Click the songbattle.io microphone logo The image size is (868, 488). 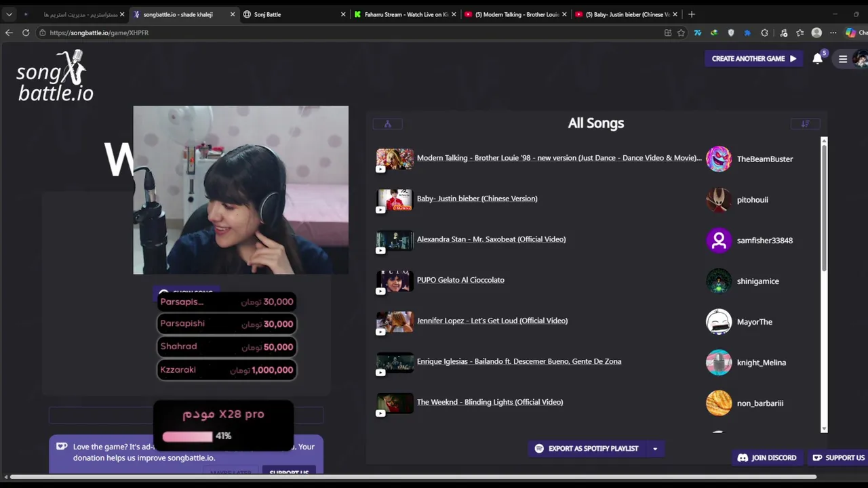click(x=55, y=76)
